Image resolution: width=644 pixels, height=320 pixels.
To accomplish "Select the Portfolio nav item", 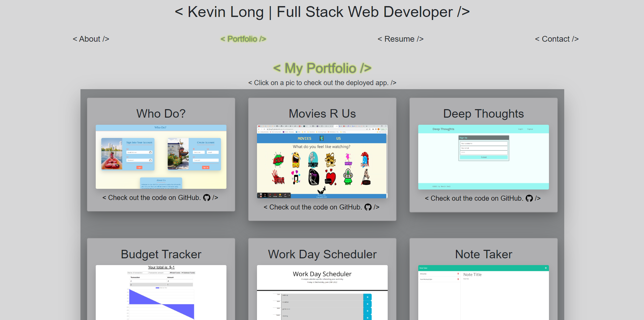I will (243, 39).
